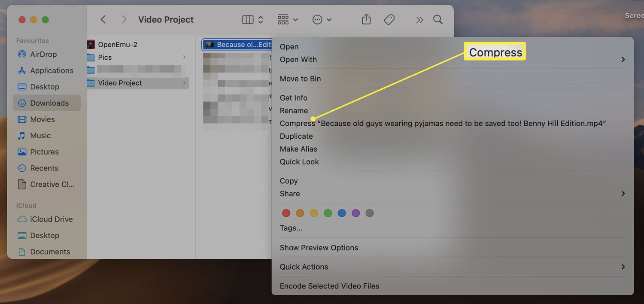The height and width of the screenshot is (304, 644).
Task: Go forward with the Finder forward arrow
Action: click(x=124, y=19)
